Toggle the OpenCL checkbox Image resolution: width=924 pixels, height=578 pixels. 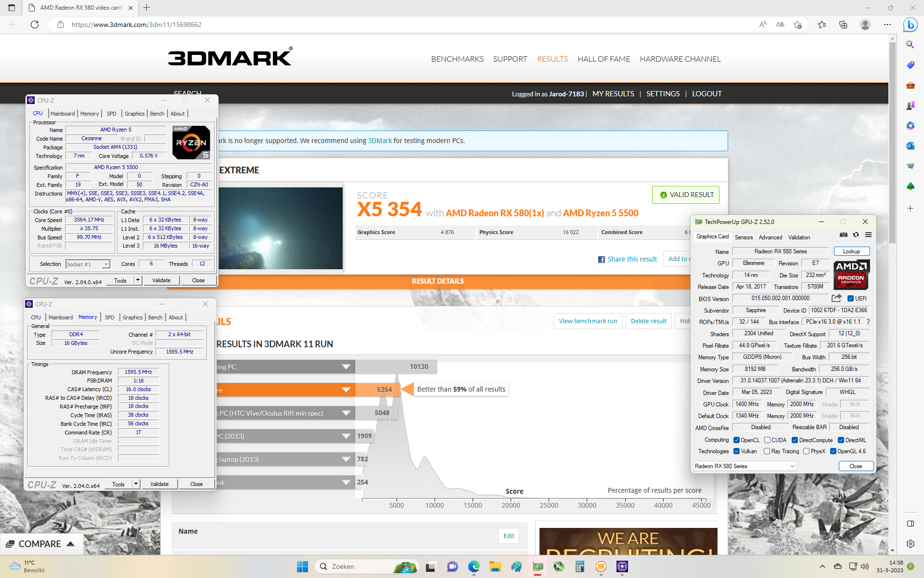736,440
